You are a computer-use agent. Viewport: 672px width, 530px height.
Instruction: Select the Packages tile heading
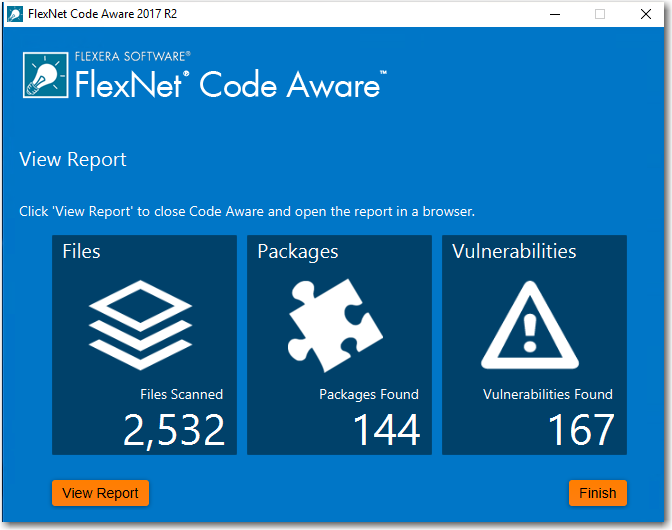tap(298, 251)
